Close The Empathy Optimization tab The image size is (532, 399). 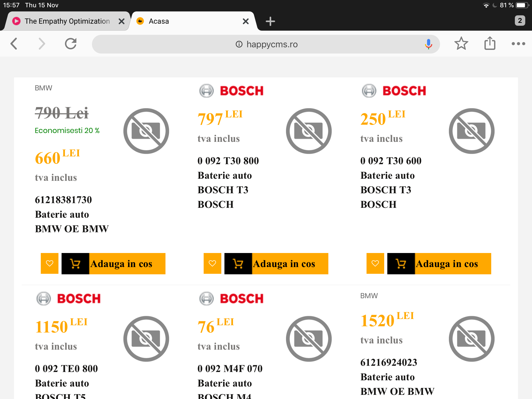tap(121, 21)
